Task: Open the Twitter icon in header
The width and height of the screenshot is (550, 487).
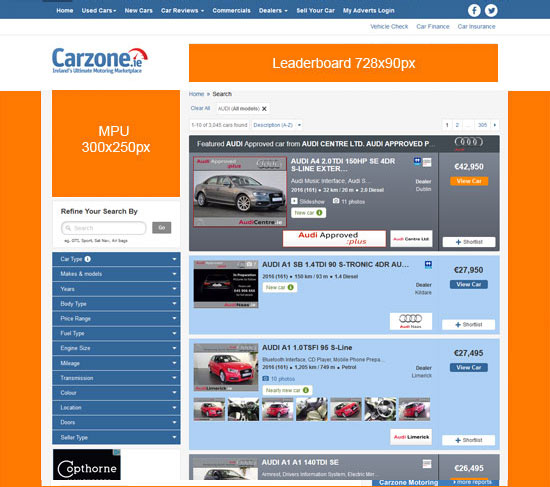Action: (x=491, y=11)
